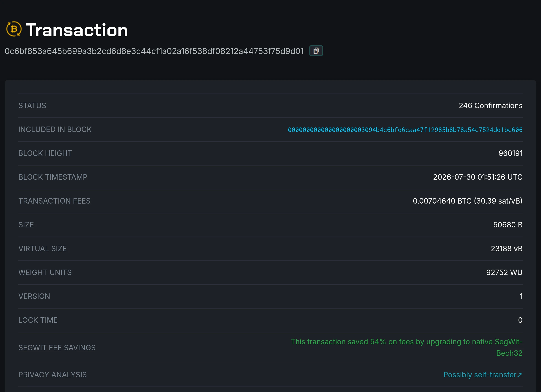
Task: Click the PRIVACY ANALYSIS label
Action: [53, 375]
